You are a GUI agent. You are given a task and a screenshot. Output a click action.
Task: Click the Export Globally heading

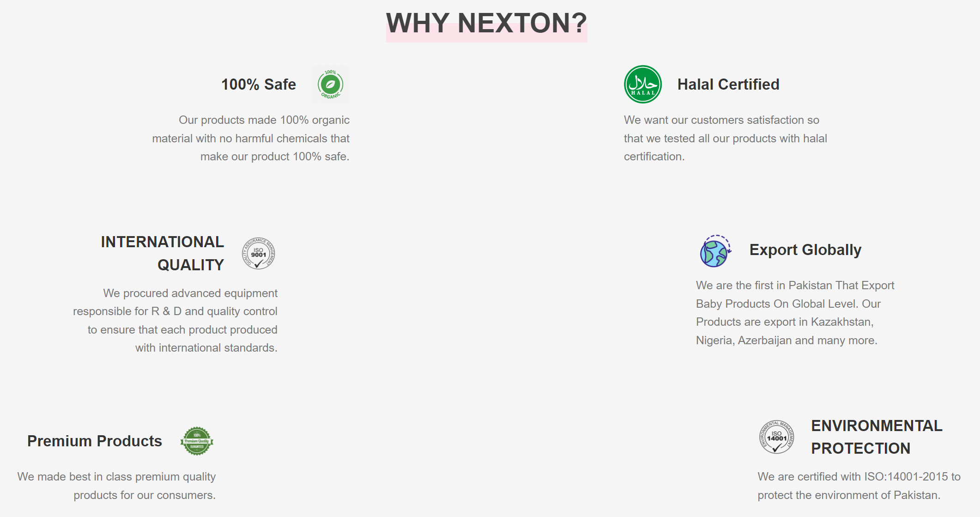pyautogui.click(x=805, y=250)
